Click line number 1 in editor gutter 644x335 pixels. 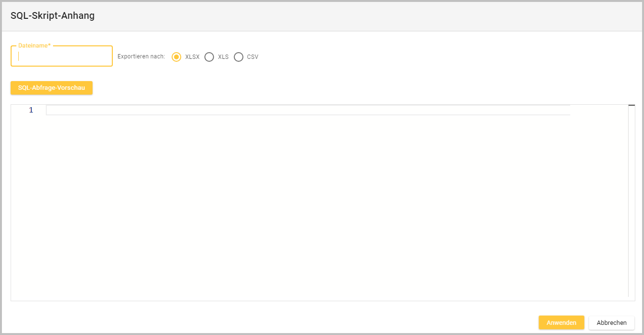(31, 110)
